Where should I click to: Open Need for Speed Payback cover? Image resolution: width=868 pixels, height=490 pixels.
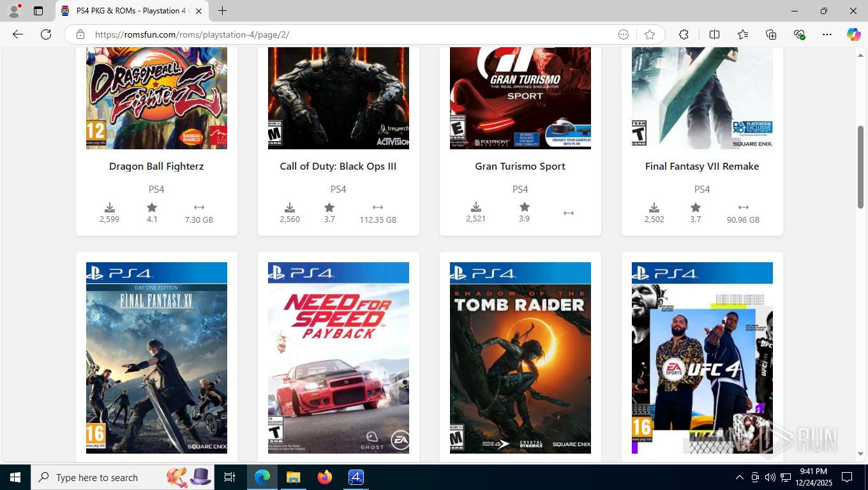pyautogui.click(x=338, y=358)
